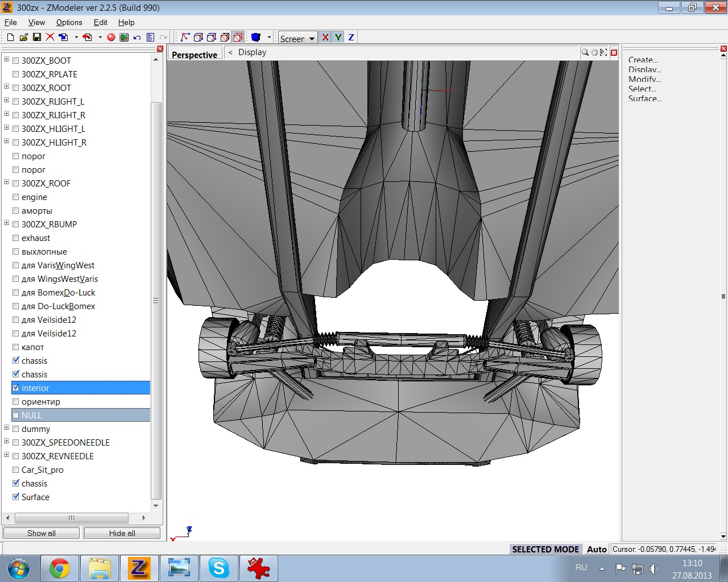The image size is (728, 582).
Task: Expand the 300ZX_RBUMP tree node
Action: (6, 223)
